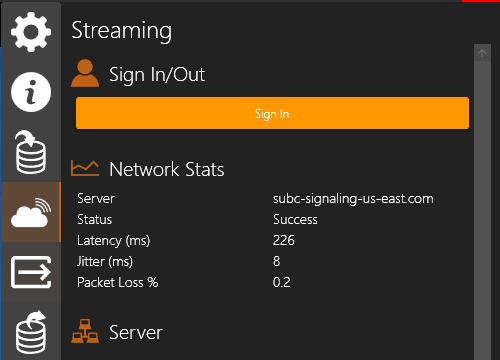500x360 pixels.
Task: Click the orange Sign In button
Action: pyautogui.click(x=272, y=113)
